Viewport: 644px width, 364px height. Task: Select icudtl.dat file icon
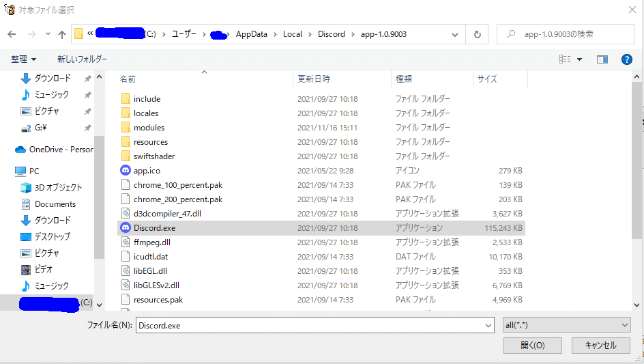[x=126, y=257]
